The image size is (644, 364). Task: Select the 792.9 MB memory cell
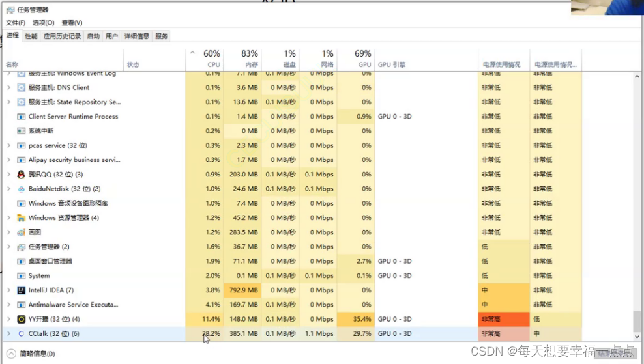[242, 290]
